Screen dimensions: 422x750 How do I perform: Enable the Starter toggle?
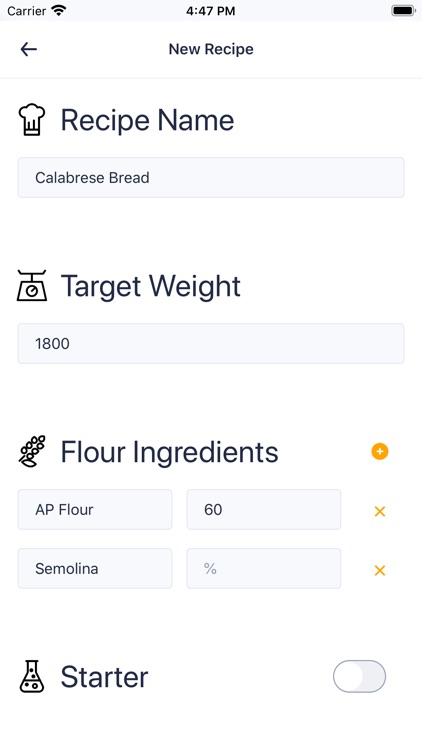coord(359,676)
